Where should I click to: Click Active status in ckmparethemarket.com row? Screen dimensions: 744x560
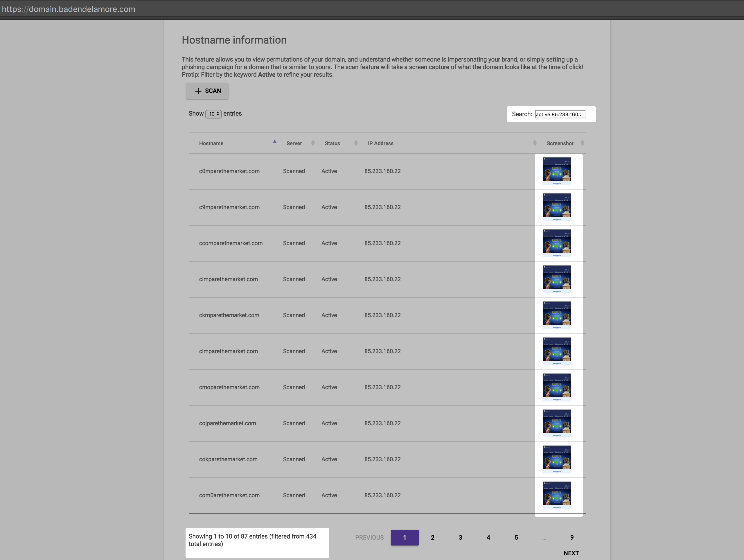tap(329, 315)
